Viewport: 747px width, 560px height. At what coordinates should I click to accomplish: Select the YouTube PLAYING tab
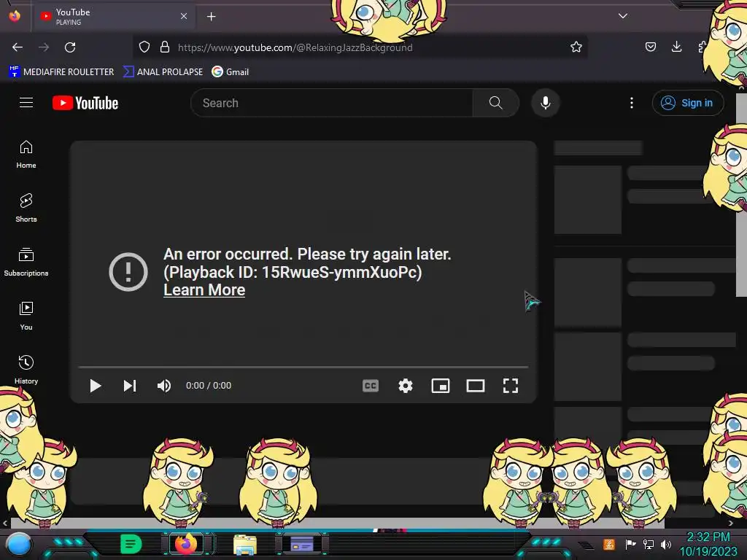pos(115,17)
